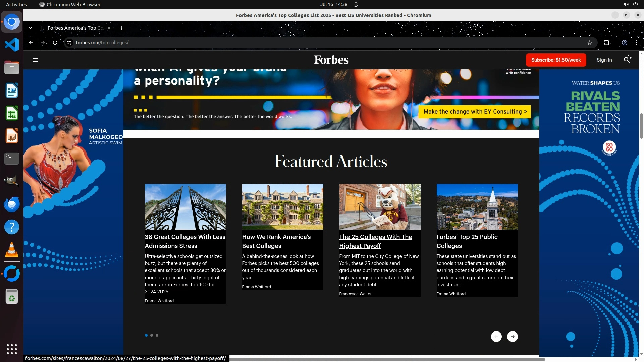
Task: Go back to previous page
Action: pyautogui.click(x=31, y=43)
